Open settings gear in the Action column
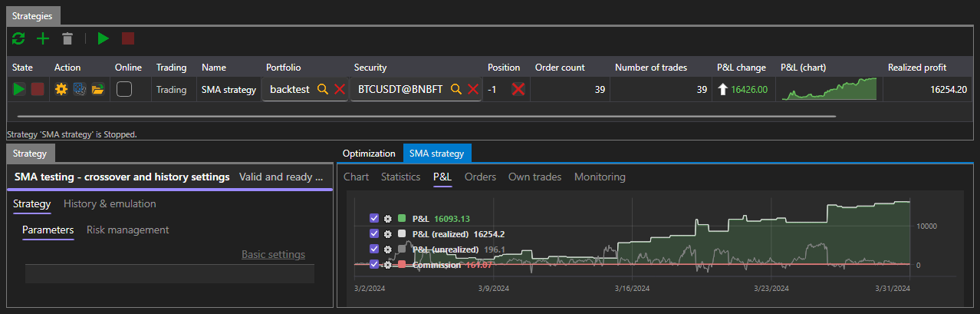 pos(61,90)
